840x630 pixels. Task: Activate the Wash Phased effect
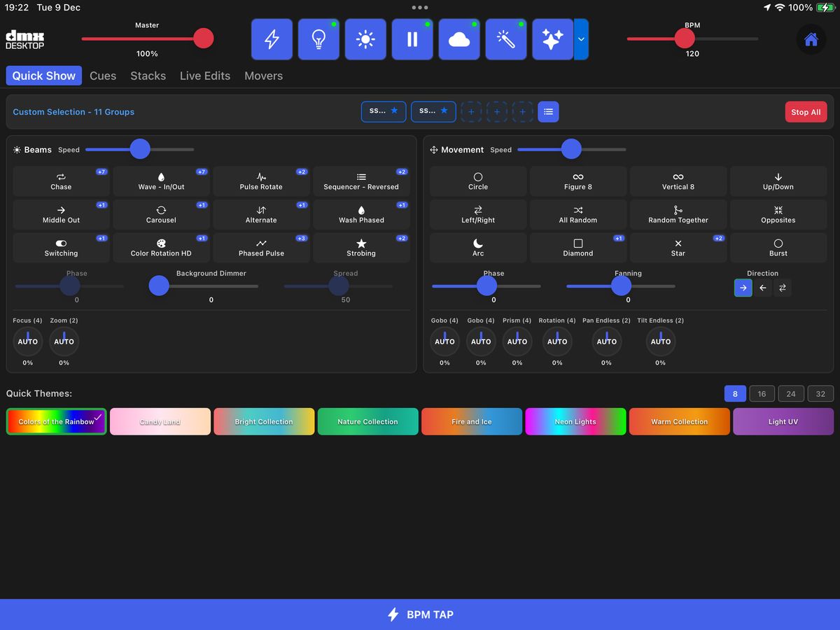pos(361,214)
